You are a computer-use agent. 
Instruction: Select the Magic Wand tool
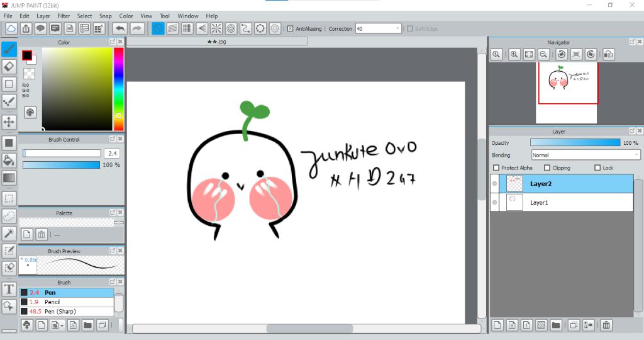tap(9, 233)
